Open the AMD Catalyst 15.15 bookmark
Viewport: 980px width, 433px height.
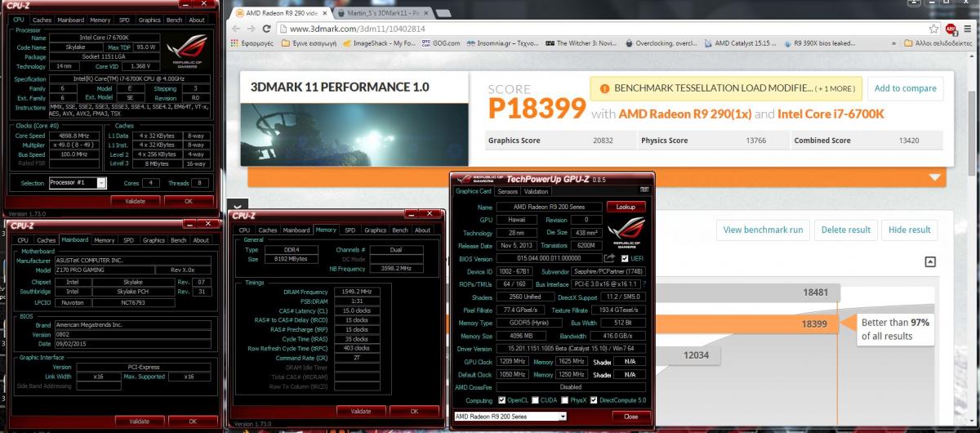pos(739,43)
